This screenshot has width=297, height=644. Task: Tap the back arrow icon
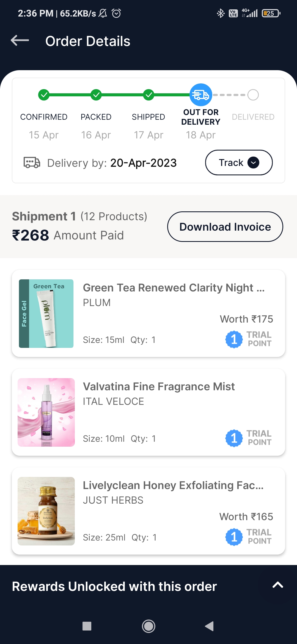tap(20, 40)
